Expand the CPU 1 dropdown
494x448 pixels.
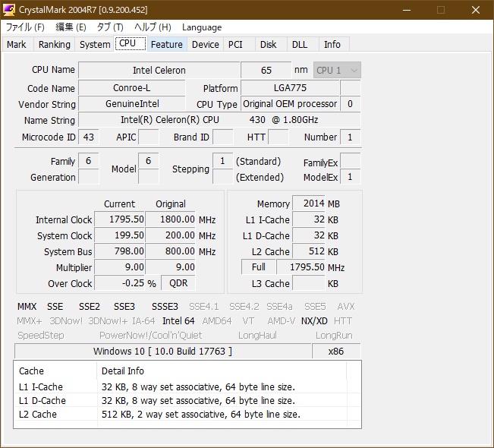[x=337, y=70]
